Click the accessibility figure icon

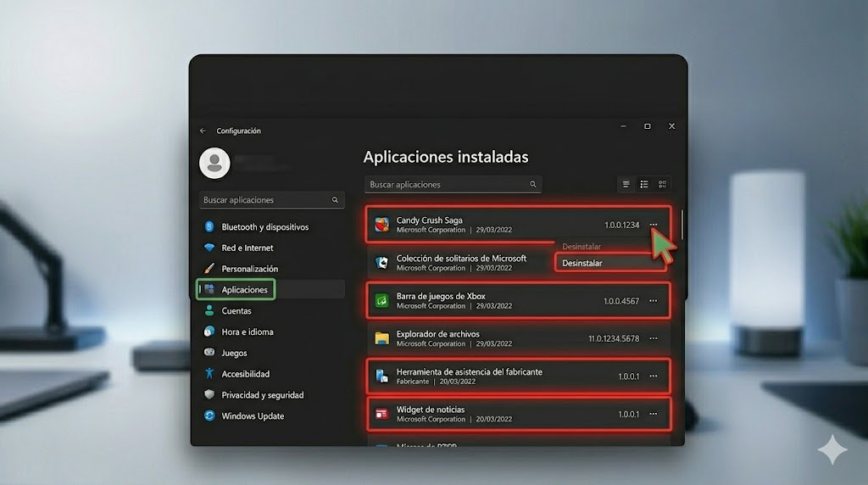(209, 373)
